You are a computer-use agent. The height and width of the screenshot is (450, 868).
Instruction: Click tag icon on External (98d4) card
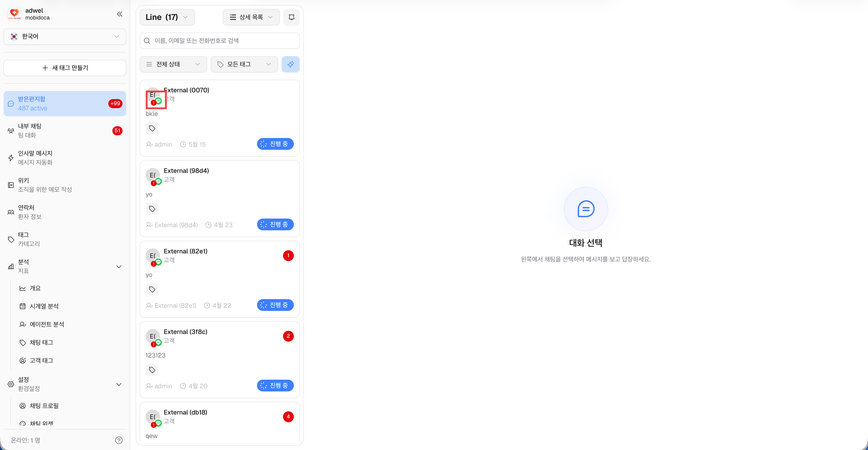pyautogui.click(x=152, y=209)
